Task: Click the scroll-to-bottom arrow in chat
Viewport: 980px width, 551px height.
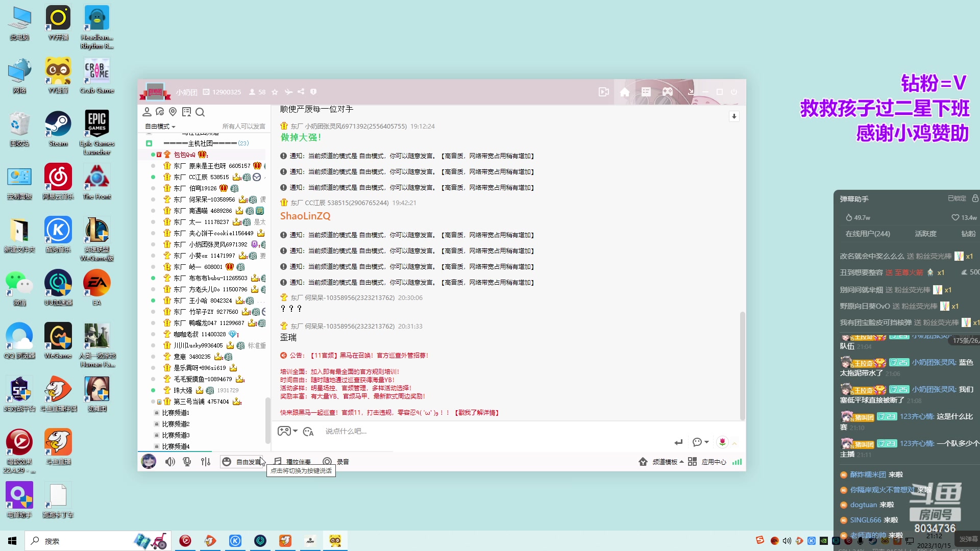Action: [x=734, y=116]
